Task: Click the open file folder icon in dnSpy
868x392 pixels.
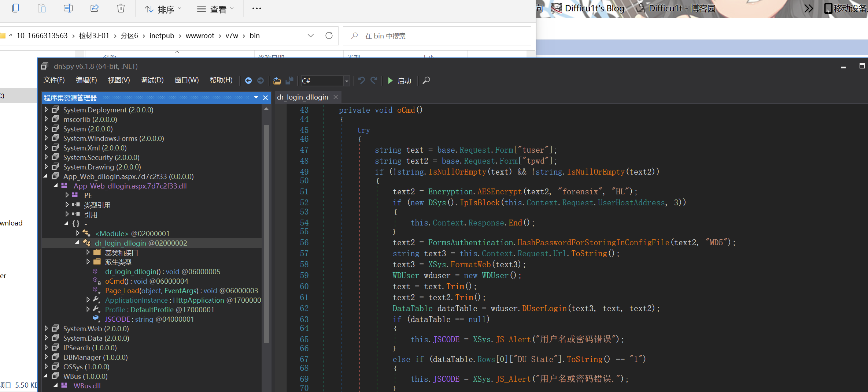Action: point(277,81)
